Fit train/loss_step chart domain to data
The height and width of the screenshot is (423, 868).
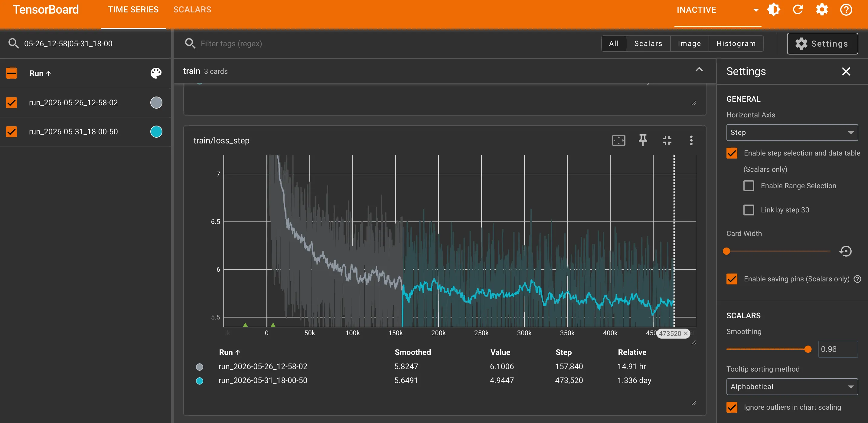pos(619,140)
